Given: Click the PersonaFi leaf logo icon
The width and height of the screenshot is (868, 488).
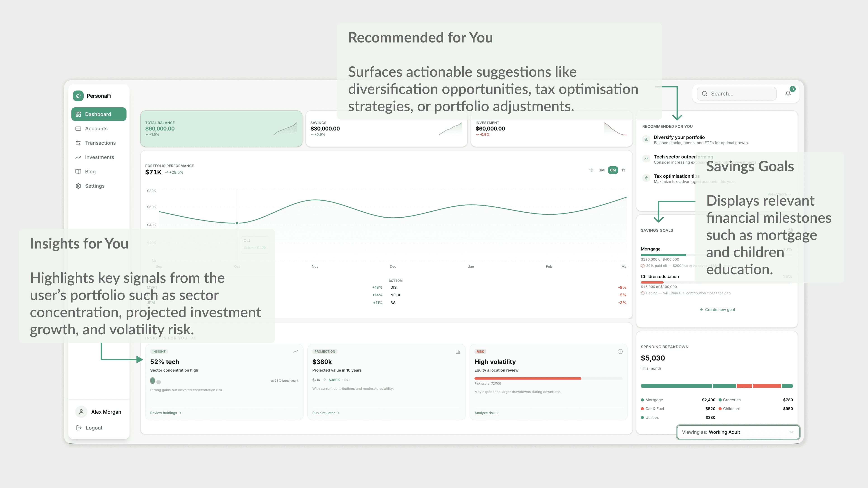Looking at the screenshot, I should [78, 96].
